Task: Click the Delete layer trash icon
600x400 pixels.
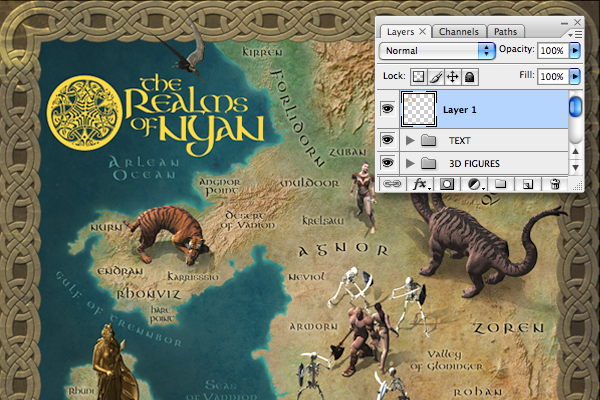Action: coord(555,184)
